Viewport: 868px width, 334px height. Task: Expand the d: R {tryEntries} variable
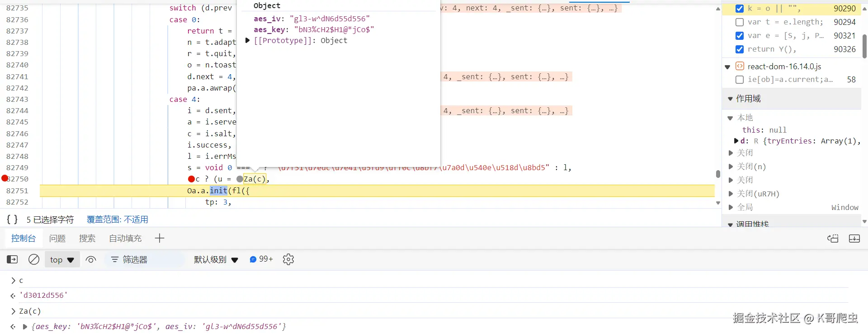(736, 141)
